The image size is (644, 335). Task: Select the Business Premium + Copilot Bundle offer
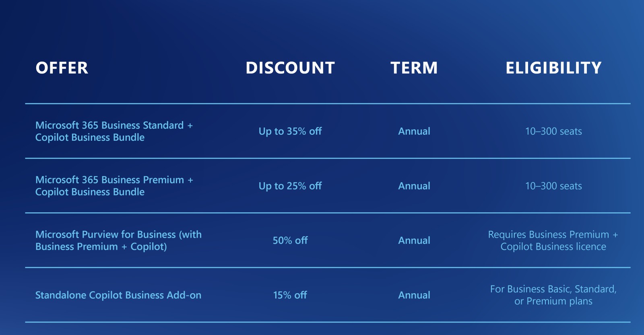114,186
